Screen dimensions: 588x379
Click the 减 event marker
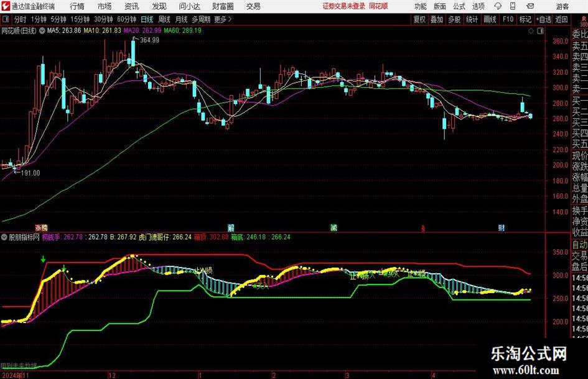coord(334,227)
